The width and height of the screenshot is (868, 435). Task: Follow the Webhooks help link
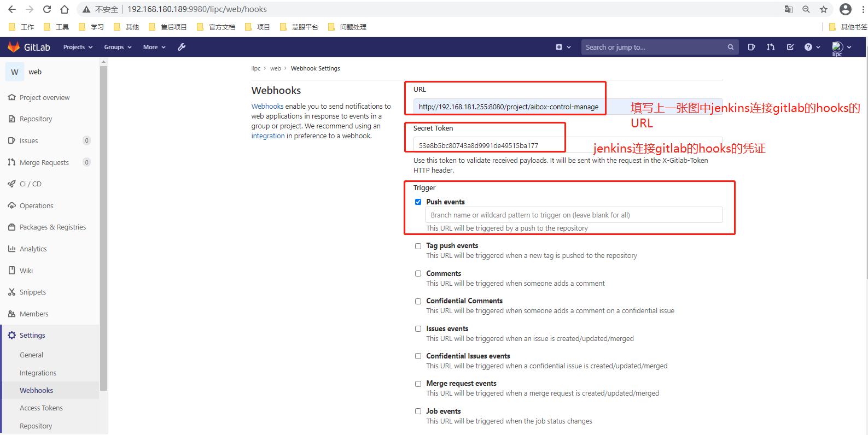(x=267, y=107)
